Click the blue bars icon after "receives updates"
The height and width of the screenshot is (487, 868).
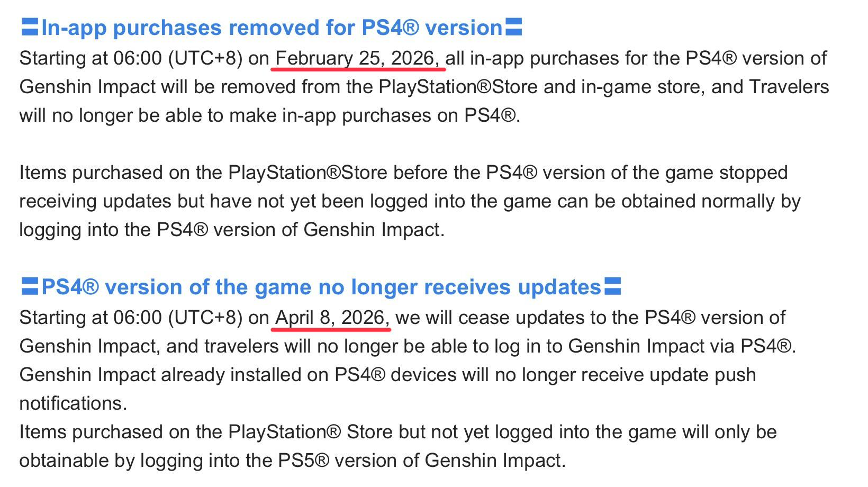(x=612, y=286)
